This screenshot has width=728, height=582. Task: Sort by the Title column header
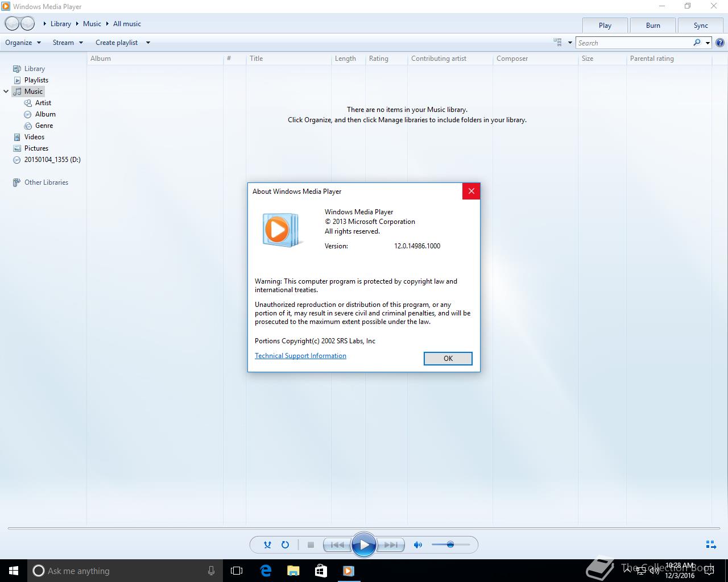click(288, 59)
